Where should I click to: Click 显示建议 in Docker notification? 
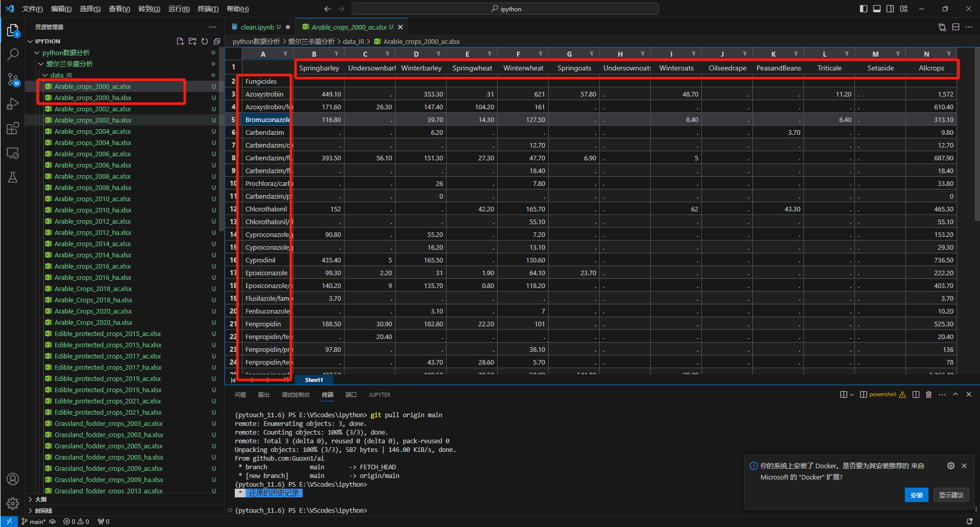coord(951,495)
